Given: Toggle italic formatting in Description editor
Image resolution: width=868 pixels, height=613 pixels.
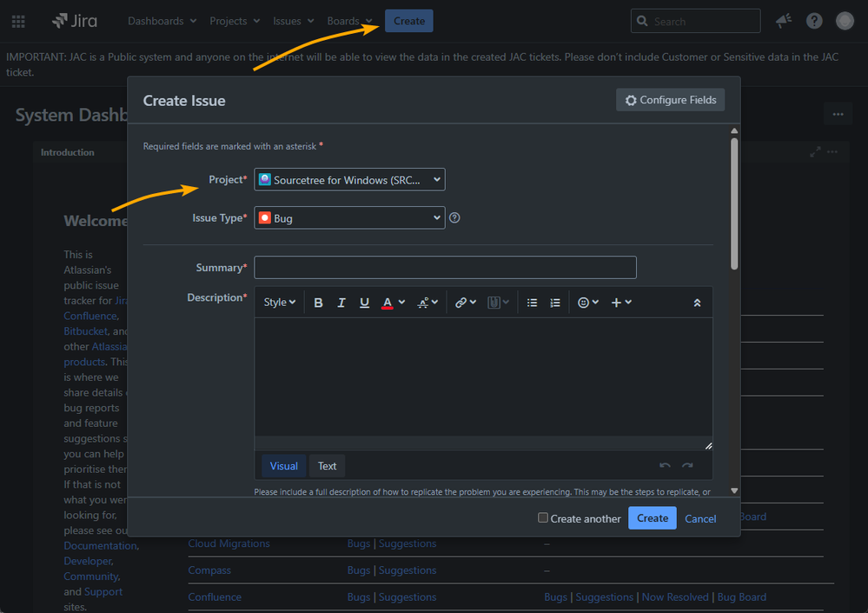Looking at the screenshot, I should point(341,303).
